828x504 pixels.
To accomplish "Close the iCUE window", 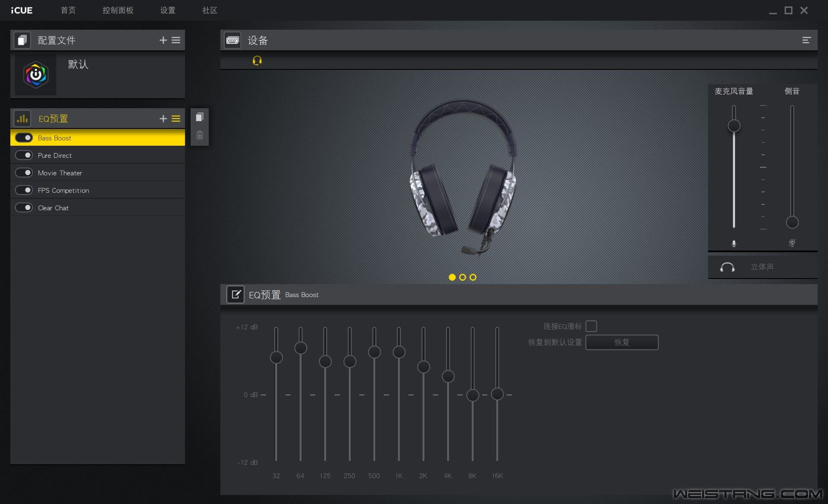I will pyautogui.click(x=804, y=10).
